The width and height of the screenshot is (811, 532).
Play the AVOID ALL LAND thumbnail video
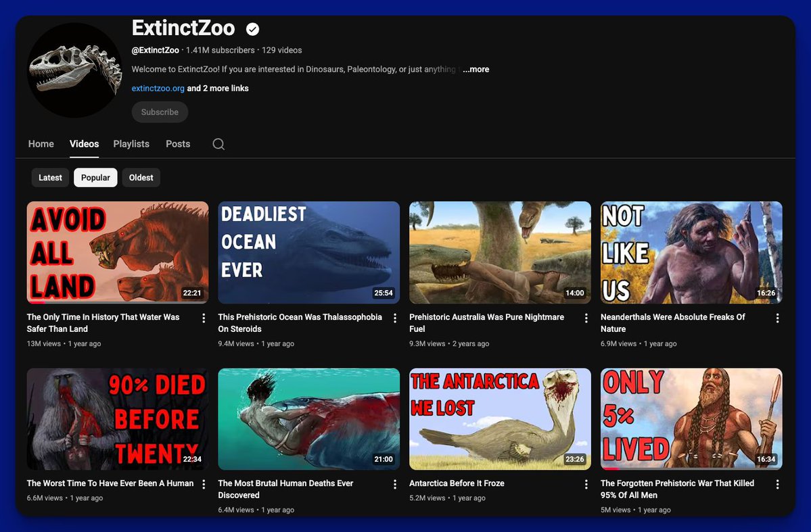(x=118, y=252)
